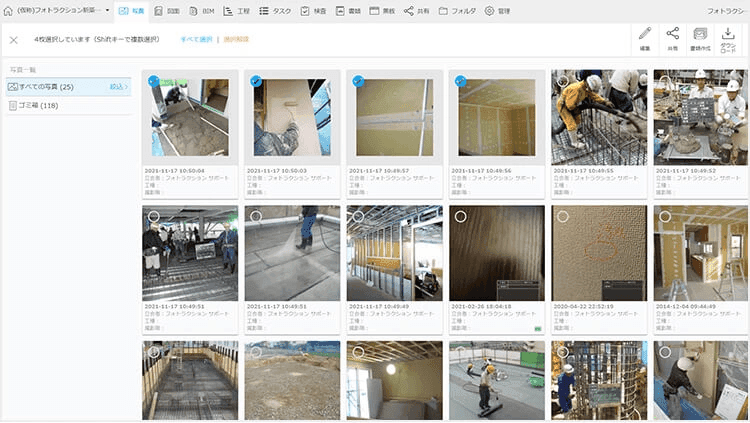750x423 pixels.
Task: Open the BIM tab
Action: coord(202,11)
